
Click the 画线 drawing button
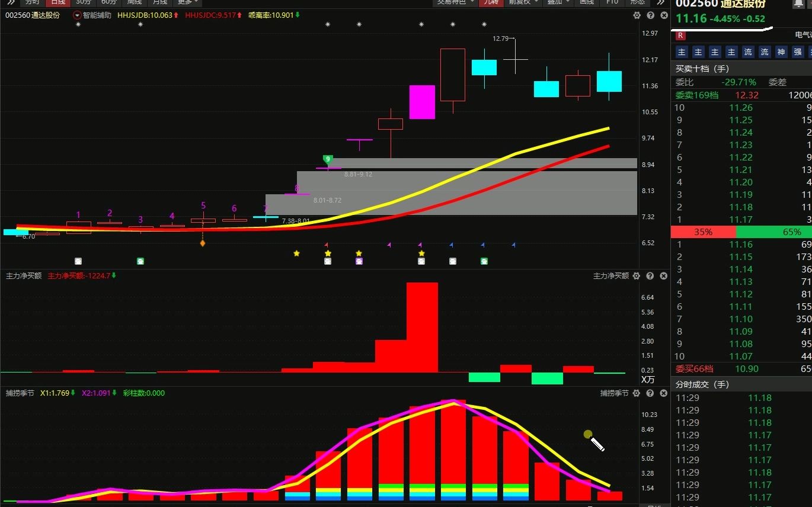point(587,2)
